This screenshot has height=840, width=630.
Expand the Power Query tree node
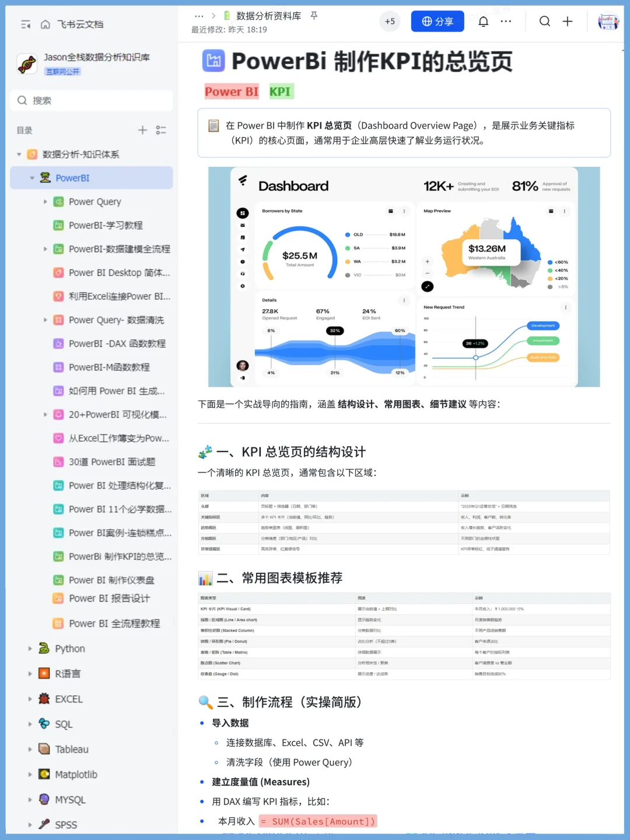45,202
